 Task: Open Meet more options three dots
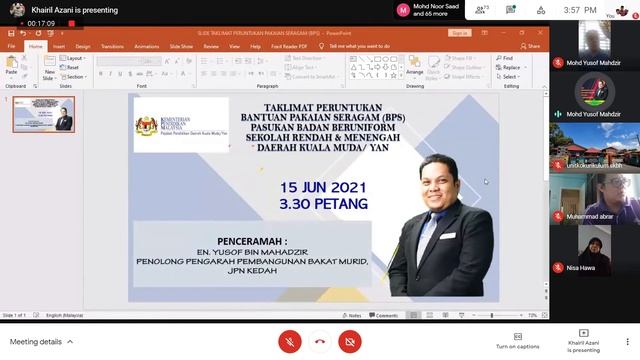tap(627, 342)
